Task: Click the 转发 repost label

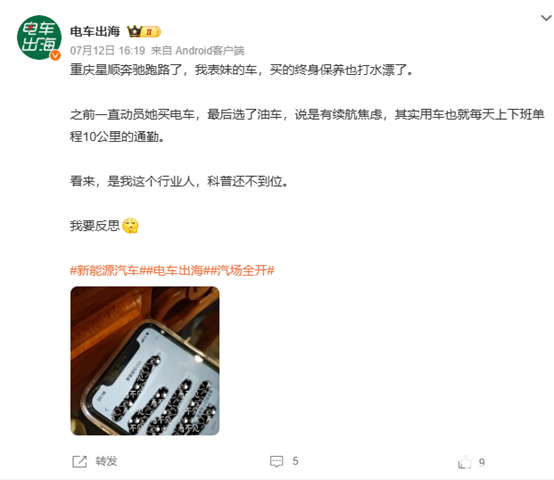Action: click(x=106, y=461)
